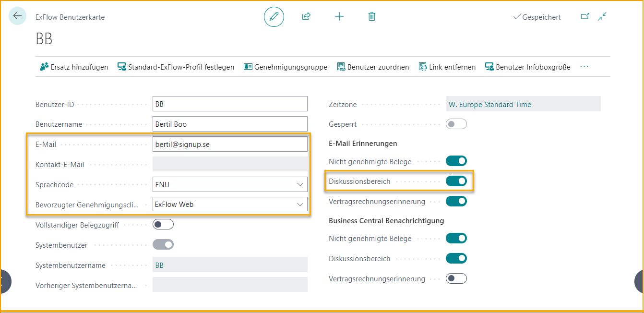Screen dimensions: 644x313
Task: Click Standard-ExFlow-Profil festlegen
Action: (176, 67)
